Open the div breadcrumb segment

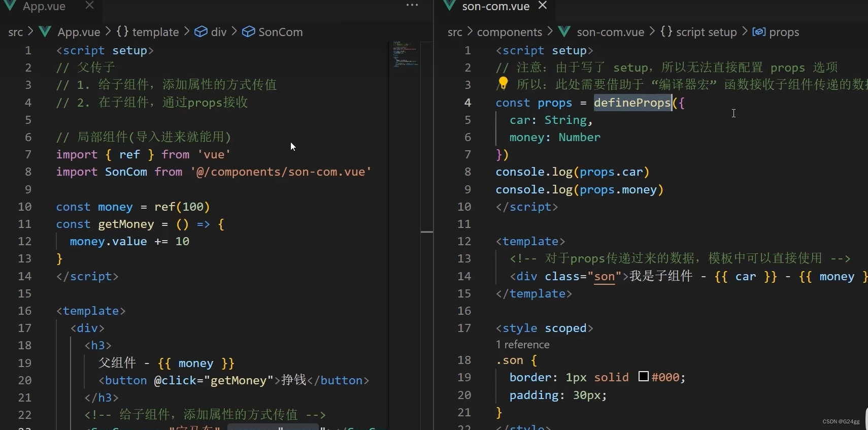point(219,32)
